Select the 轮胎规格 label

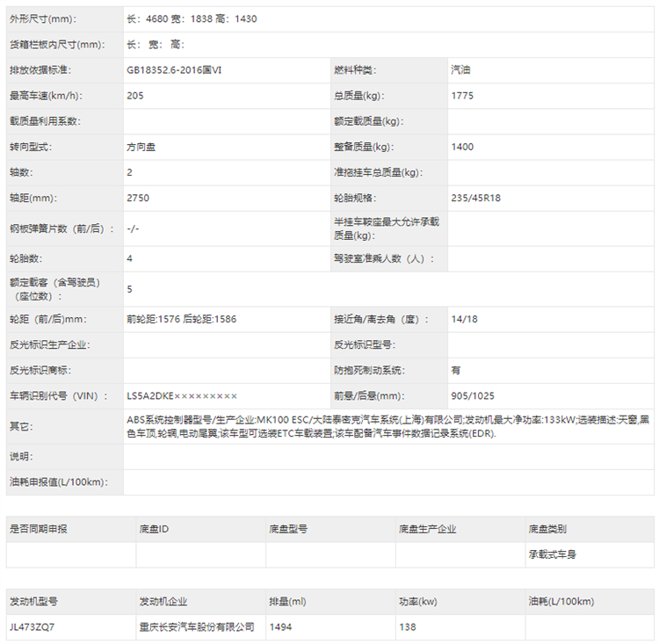tap(355, 198)
